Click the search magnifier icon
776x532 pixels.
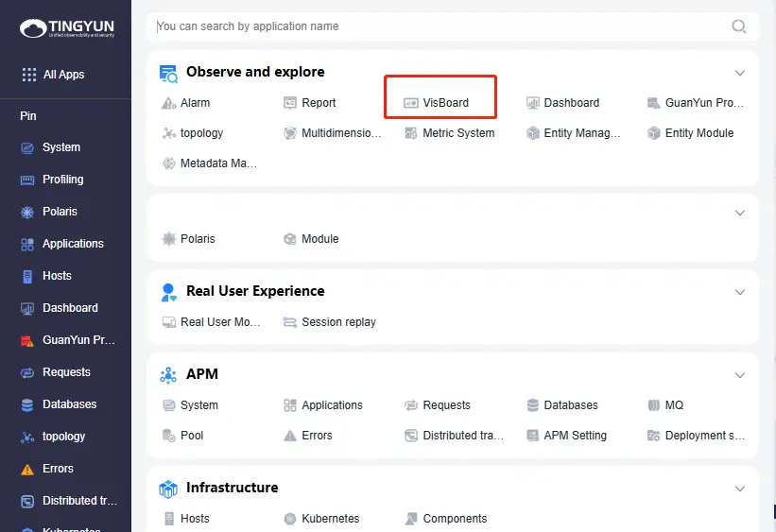[x=739, y=26]
